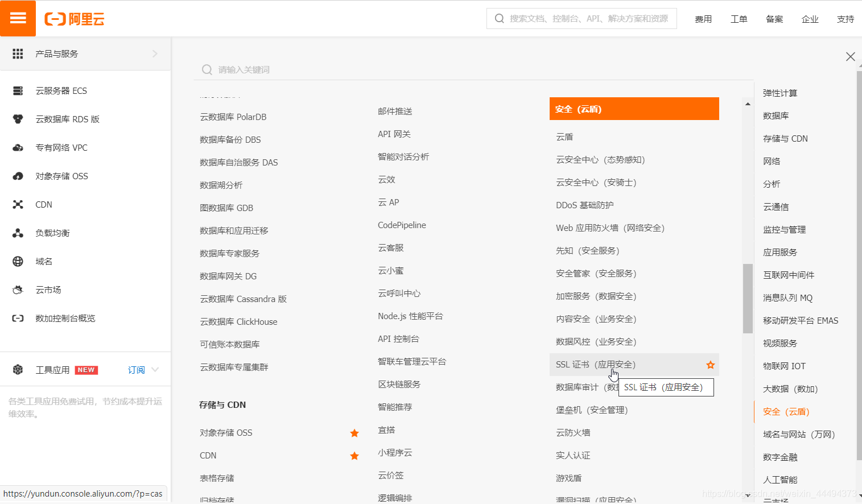Click the scrollbar up arrow
This screenshot has width=862, height=504.
(x=748, y=104)
